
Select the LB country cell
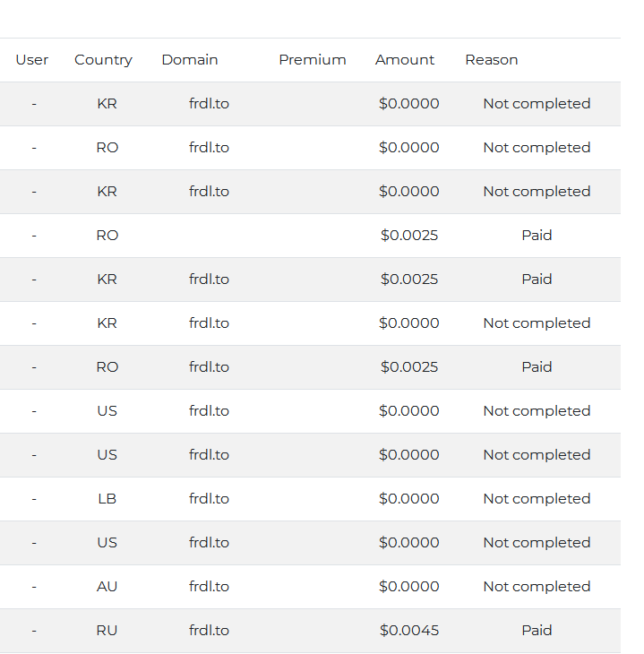pos(107,499)
